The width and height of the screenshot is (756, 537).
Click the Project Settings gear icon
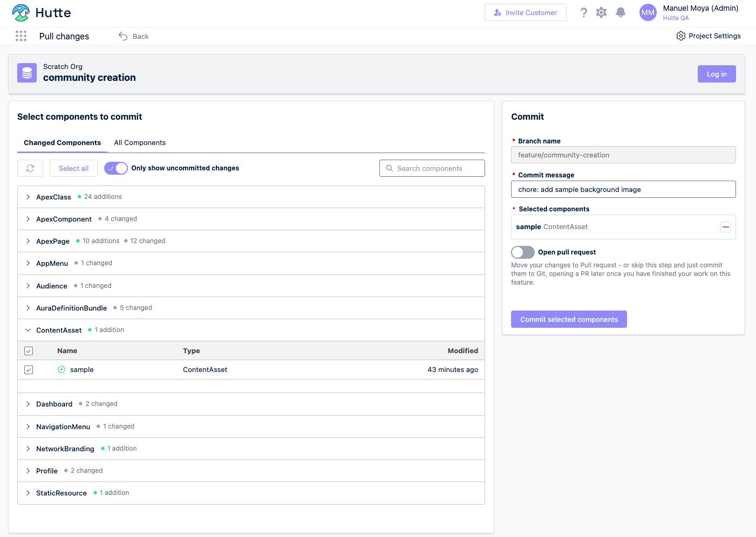pos(681,36)
